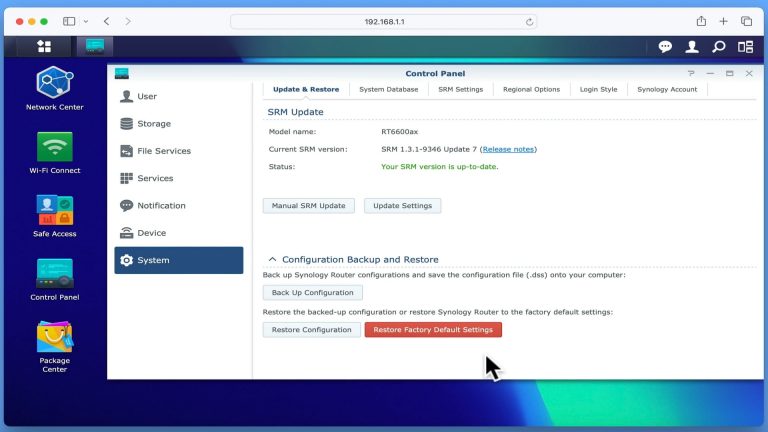Open the Safari sidebar dropdown chevron
This screenshot has width=768, height=432.
[x=86, y=22]
